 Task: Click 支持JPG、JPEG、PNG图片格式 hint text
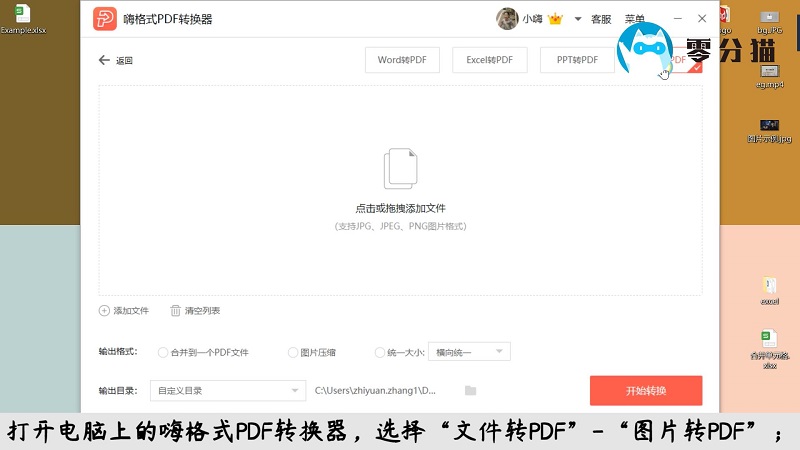pyautogui.click(x=401, y=226)
